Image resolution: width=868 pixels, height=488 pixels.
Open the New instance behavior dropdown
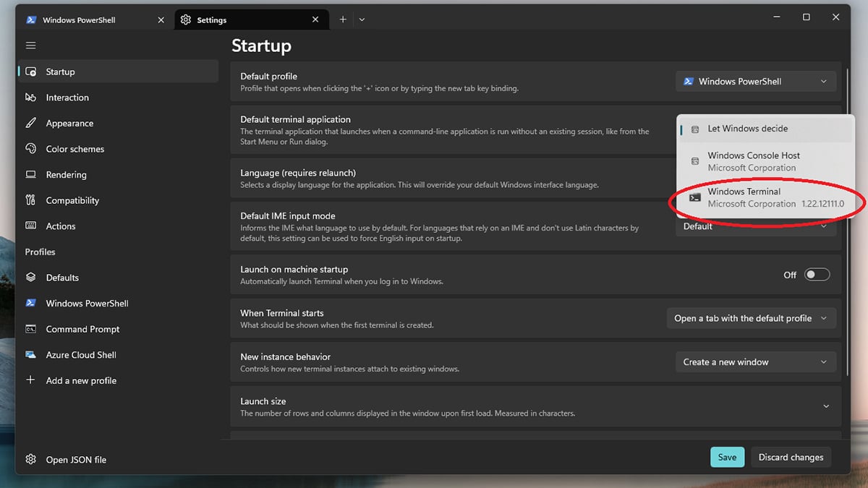[x=756, y=362]
